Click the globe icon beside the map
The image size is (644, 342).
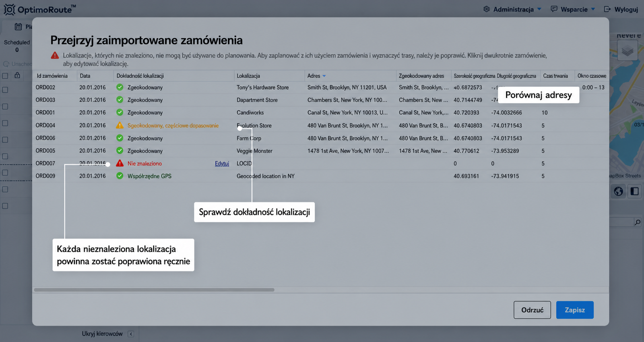click(618, 191)
